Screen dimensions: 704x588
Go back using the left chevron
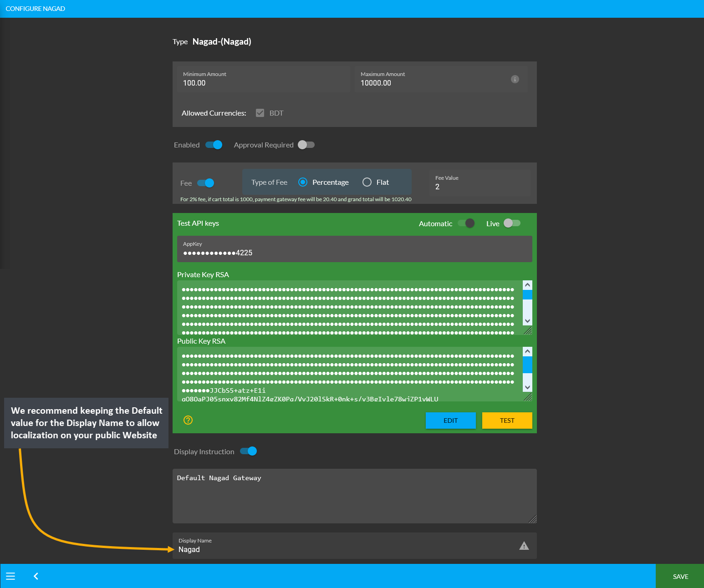[x=36, y=576]
